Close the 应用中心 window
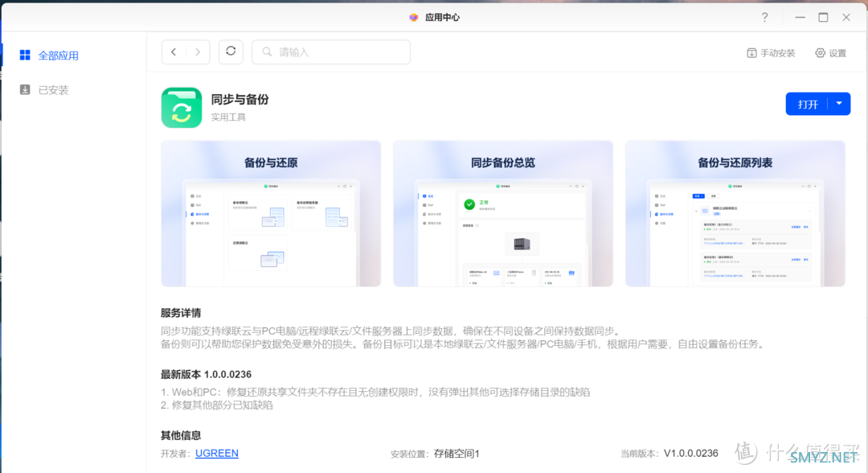This screenshot has height=473, width=868. click(x=846, y=17)
